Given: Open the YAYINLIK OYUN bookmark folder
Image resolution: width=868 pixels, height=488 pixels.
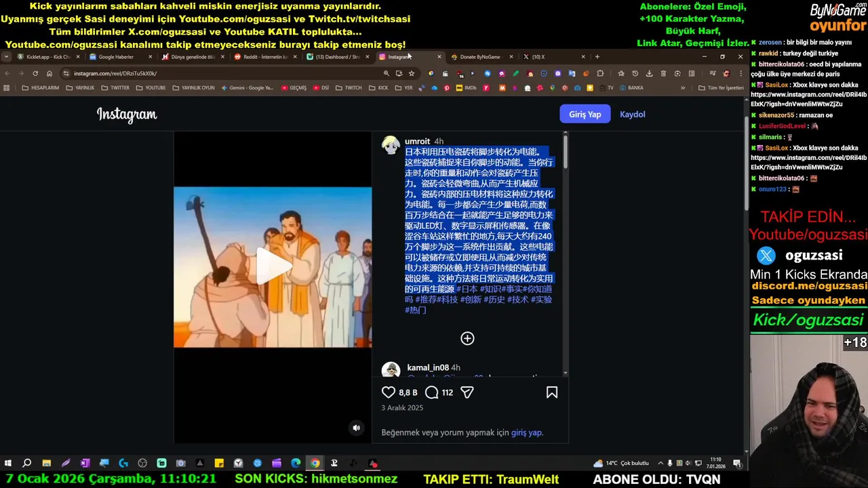Looking at the screenshot, I should click(193, 87).
